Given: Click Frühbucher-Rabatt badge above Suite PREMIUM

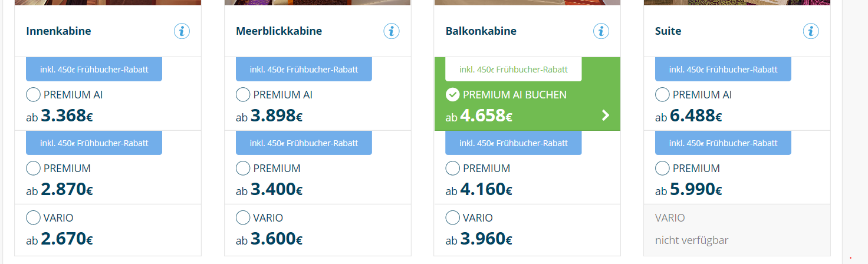Looking at the screenshot, I should (x=723, y=143).
